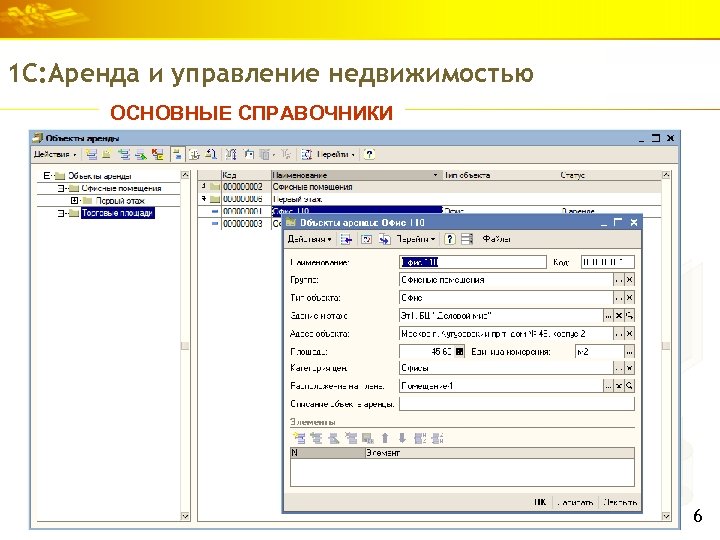Viewport: 720px width, 540px height.
Task: Select the row with code 000000003
Action: tap(240, 224)
